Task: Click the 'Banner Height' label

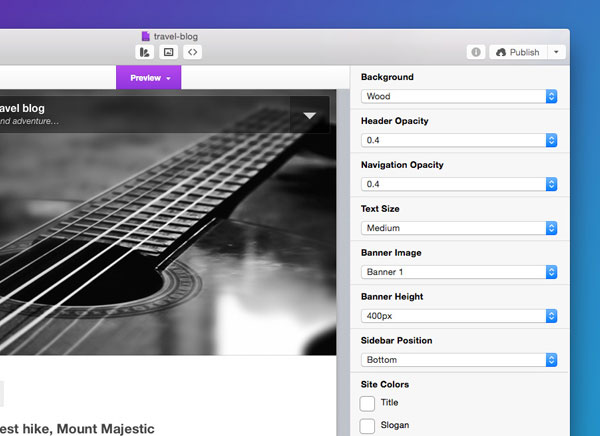Action: (392, 297)
